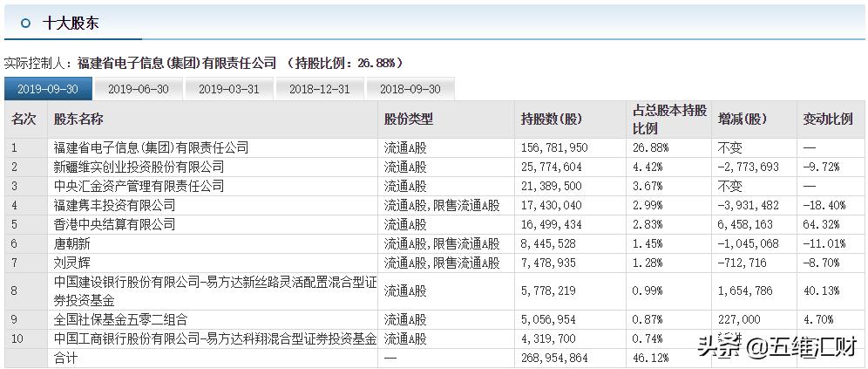Image resolution: width=868 pixels, height=369 pixels.
Task: Click the 股份类型 column header
Action: point(409,120)
